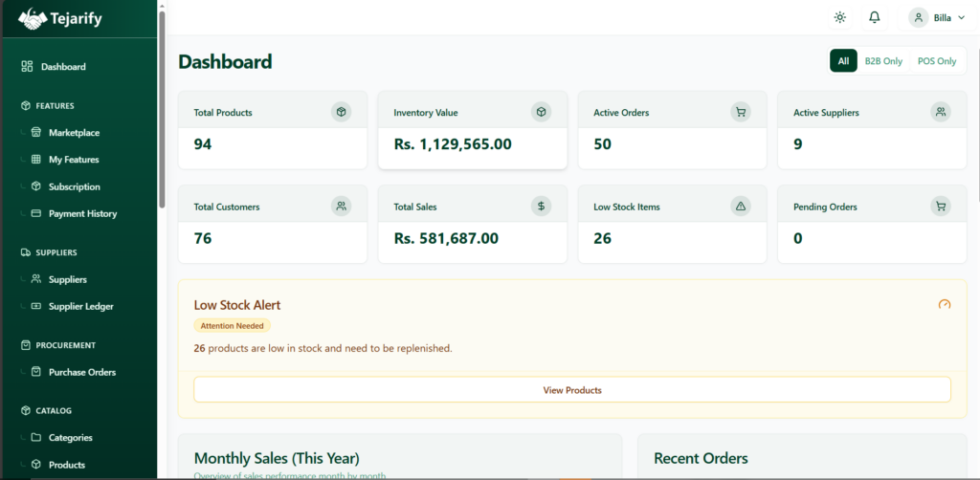Image resolution: width=980 pixels, height=480 pixels.
Task: Click the Active Suppliers people icon
Action: [x=941, y=112]
